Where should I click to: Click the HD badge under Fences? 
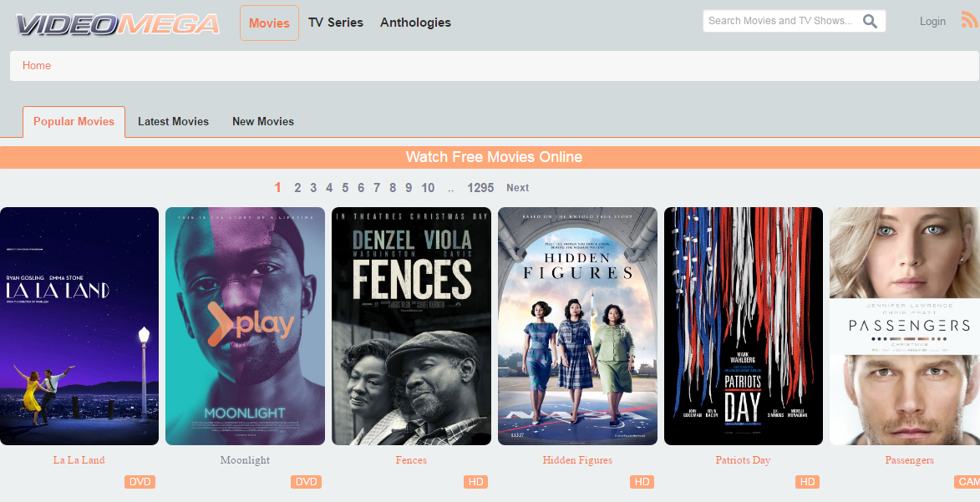click(x=475, y=482)
